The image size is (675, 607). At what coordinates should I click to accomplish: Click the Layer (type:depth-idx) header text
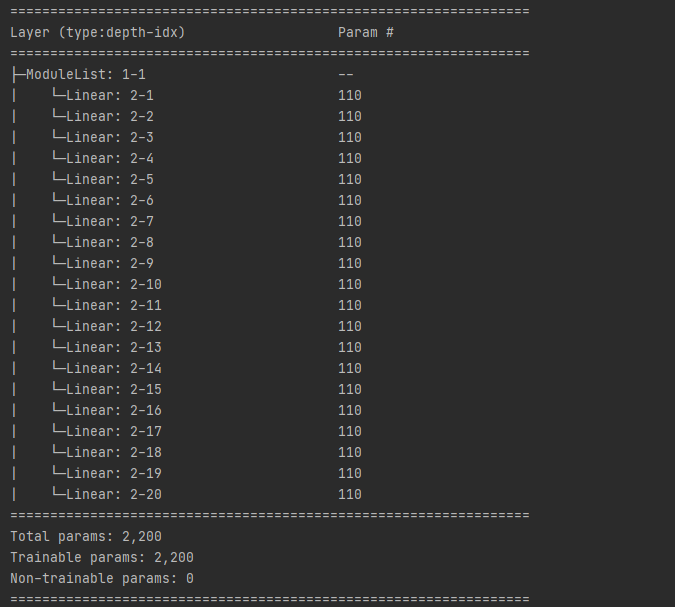[x=98, y=32]
